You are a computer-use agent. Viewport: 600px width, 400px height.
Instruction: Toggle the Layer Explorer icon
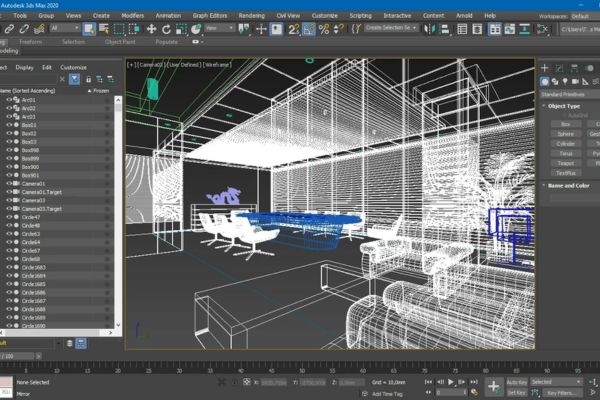point(477,29)
